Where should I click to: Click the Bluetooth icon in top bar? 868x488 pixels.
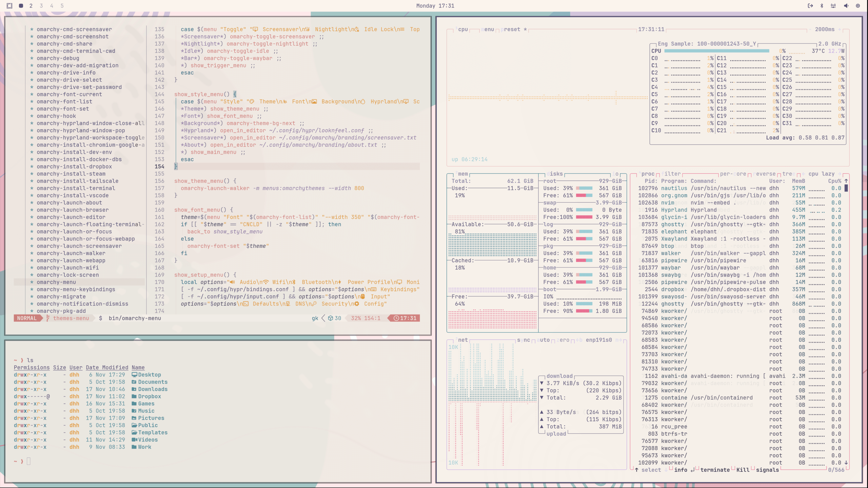[x=822, y=6]
